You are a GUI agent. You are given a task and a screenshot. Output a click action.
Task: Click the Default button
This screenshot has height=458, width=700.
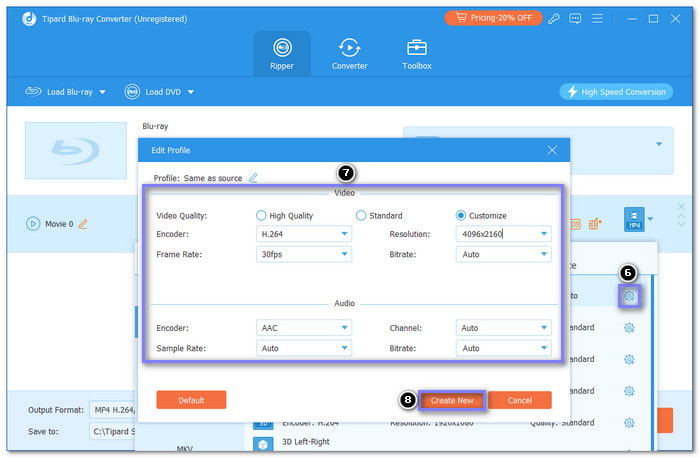[191, 400]
